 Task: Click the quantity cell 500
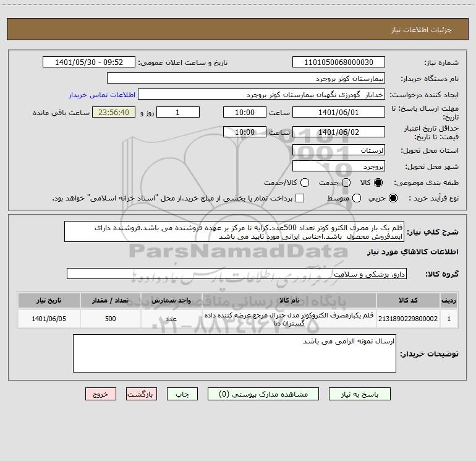[x=111, y=319]
